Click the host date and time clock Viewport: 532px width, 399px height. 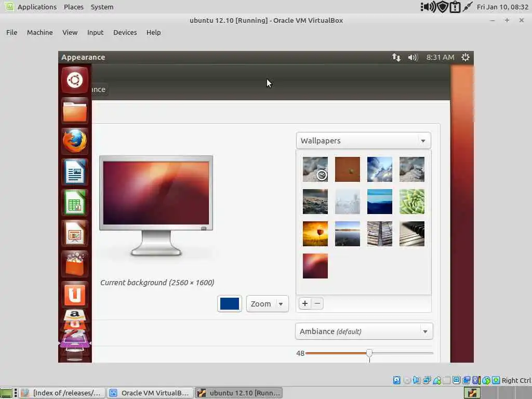tap(502, 7)
